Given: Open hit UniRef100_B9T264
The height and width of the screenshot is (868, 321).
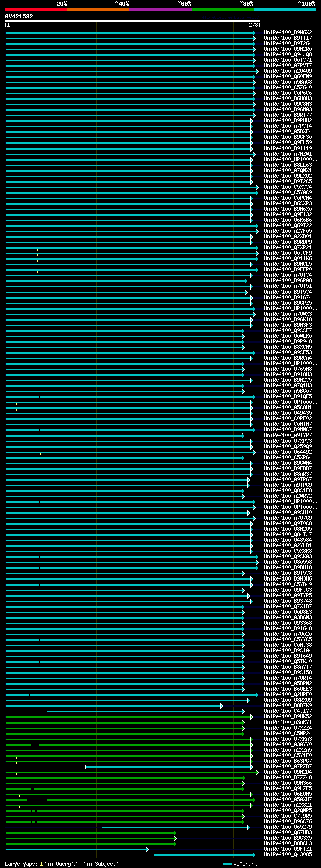Looking at the screenshot, I should tap(288, 43).
